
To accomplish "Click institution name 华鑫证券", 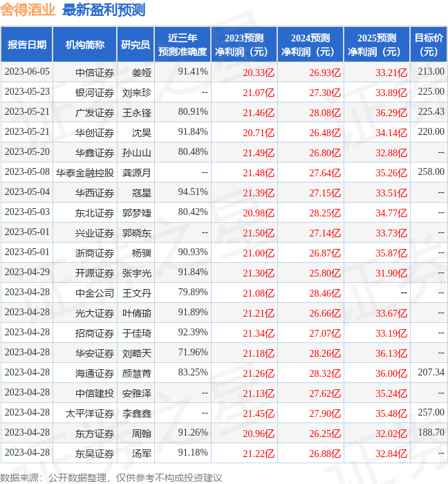I will pyautogui.click(x=95, y=153).
